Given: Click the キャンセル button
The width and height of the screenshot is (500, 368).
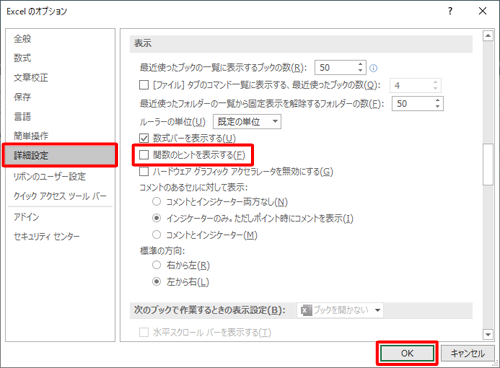Looking at the screenshot, I should [468, 353].
